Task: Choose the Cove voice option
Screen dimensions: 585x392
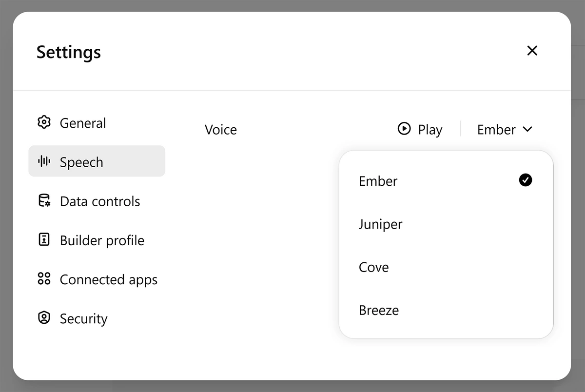Action: (446, 267)
